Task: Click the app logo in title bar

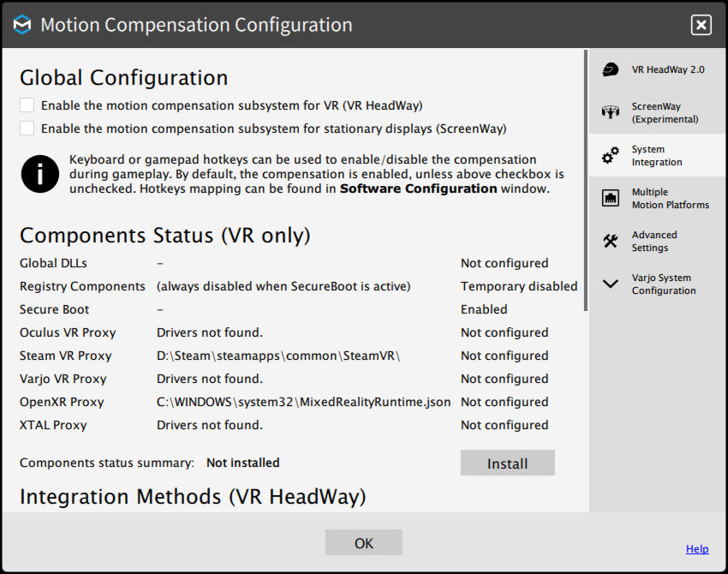Action: [21, 25]
